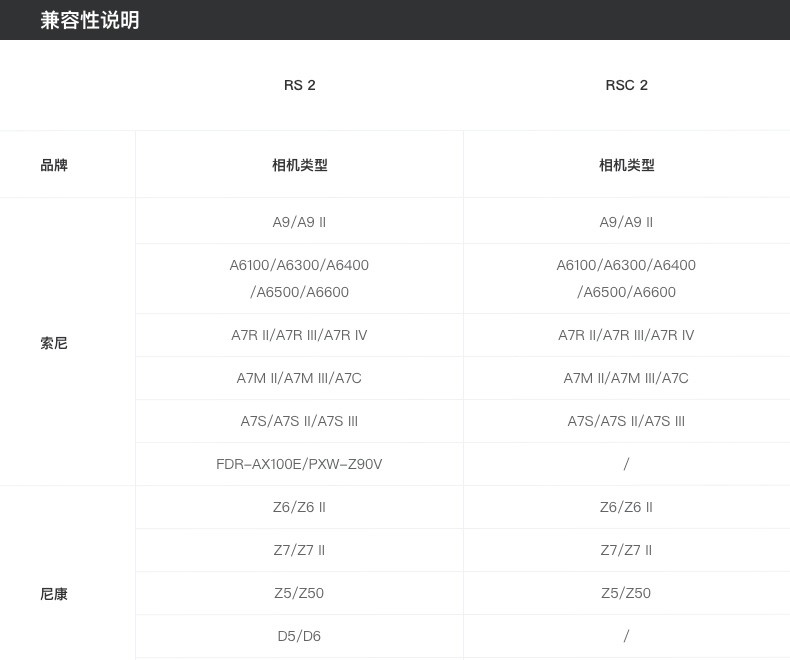Viewport: 790px width, 660px height.
Task: Select A9/A9 II in RS 2 column
Action: (x=299, y=222)
